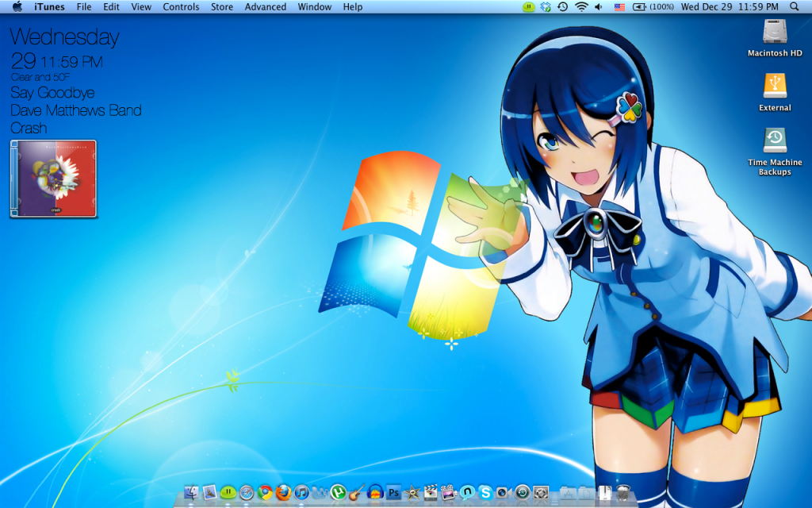Screen dimensions: 812x508
Task: Open the Advanced menu
Action: click(x=266, y=6)
